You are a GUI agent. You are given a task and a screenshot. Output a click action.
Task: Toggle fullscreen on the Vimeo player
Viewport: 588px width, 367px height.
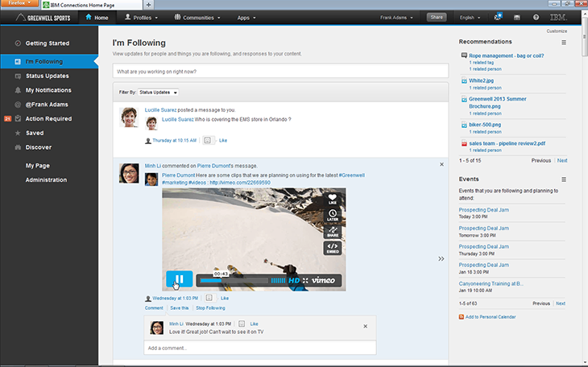306,280
